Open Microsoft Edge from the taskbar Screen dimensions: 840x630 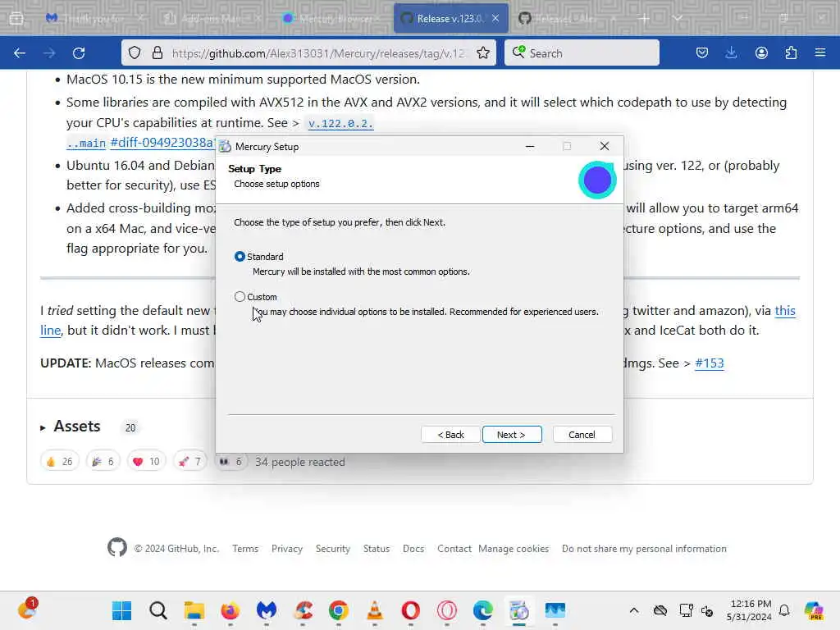pos(483,610)
